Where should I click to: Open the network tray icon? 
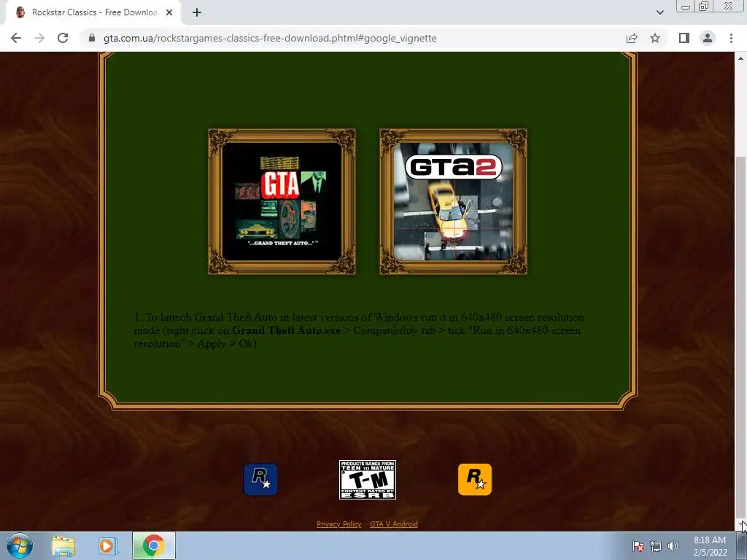click(656, 546)
